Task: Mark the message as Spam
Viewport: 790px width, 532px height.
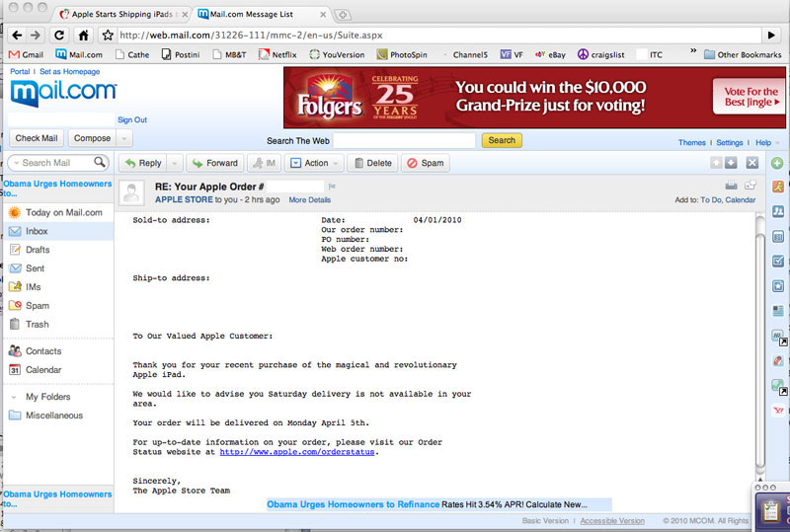Action: 426,163
